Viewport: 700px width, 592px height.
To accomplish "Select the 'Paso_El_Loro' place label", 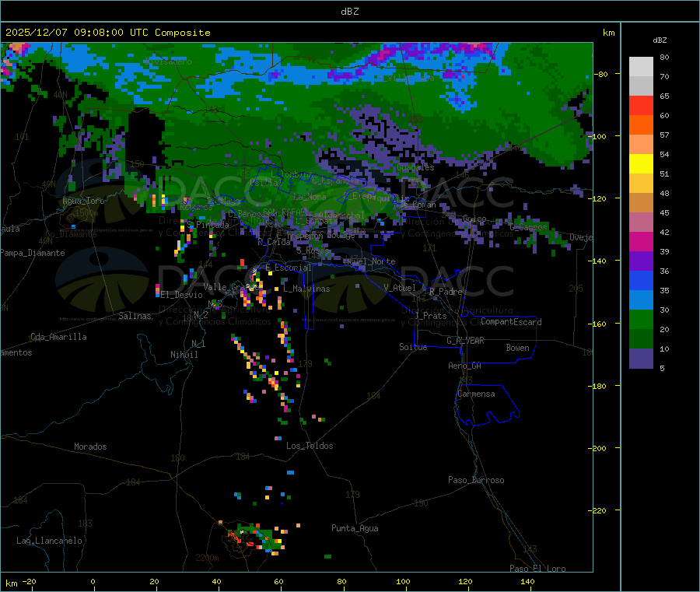I will [537, 569].
